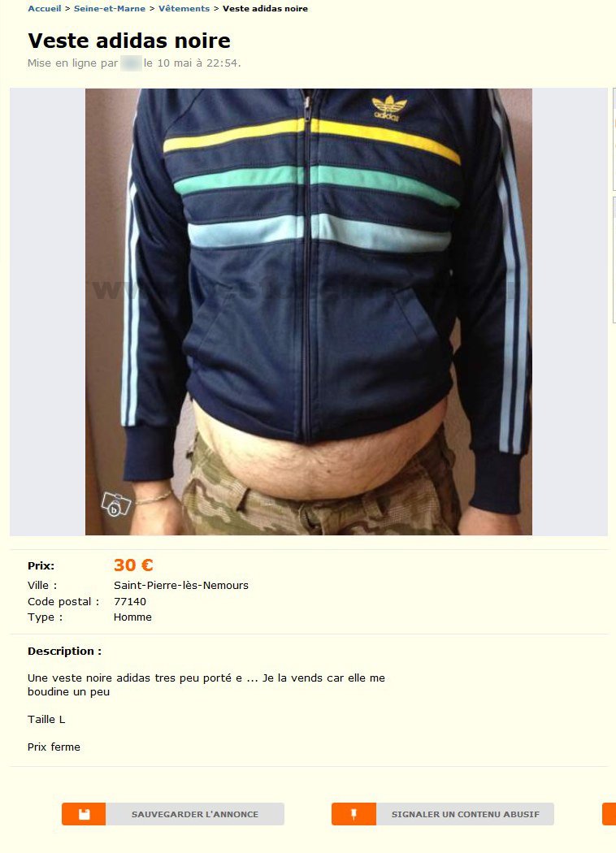
Task: Click the Description heading
Action: 64,652
